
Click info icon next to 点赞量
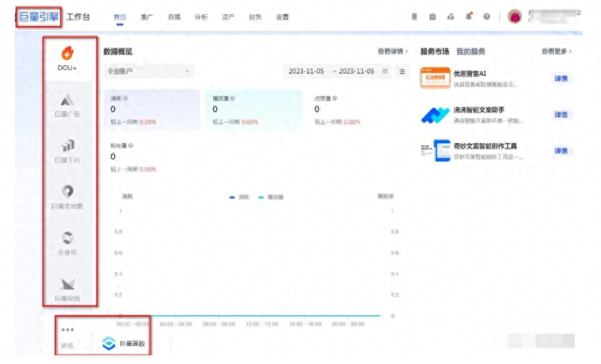tap(334, 99)
